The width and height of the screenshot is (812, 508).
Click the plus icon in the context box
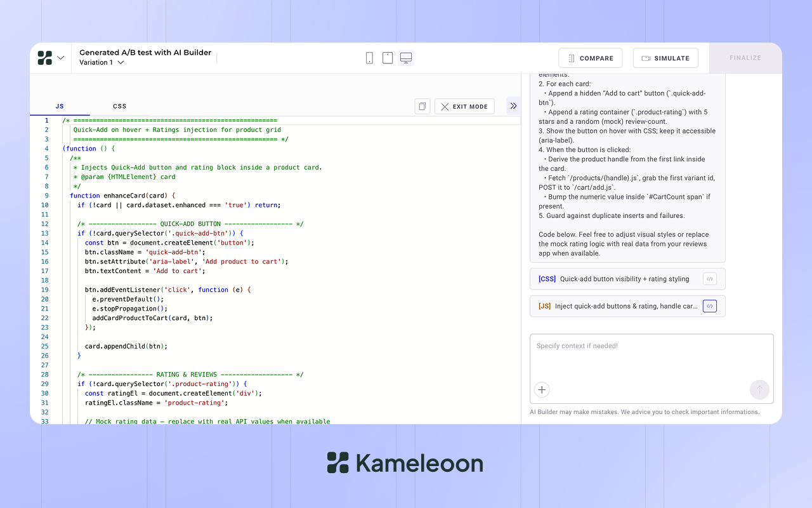[542, 389]
